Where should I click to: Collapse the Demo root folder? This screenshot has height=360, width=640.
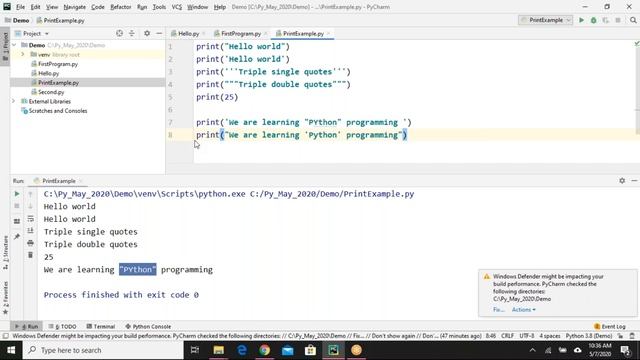pos(15,45)
